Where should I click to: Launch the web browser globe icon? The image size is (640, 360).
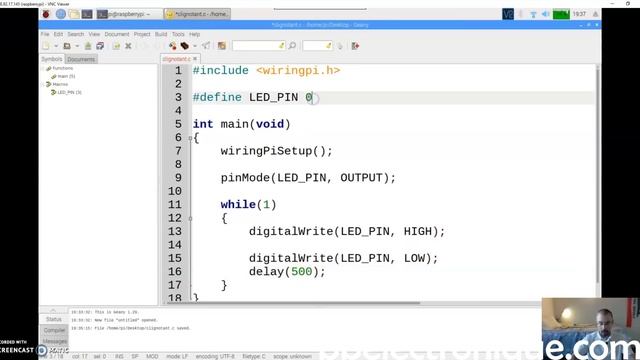60,14
